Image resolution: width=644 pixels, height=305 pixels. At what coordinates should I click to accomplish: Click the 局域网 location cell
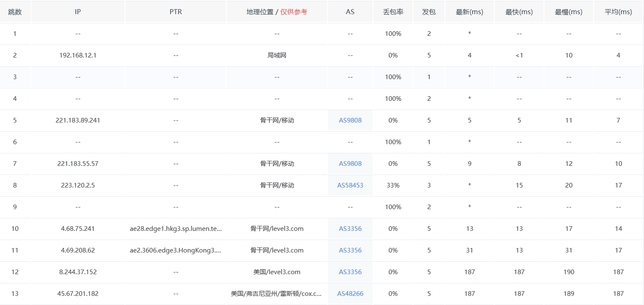pyautogui.click(x=277, y=55)
